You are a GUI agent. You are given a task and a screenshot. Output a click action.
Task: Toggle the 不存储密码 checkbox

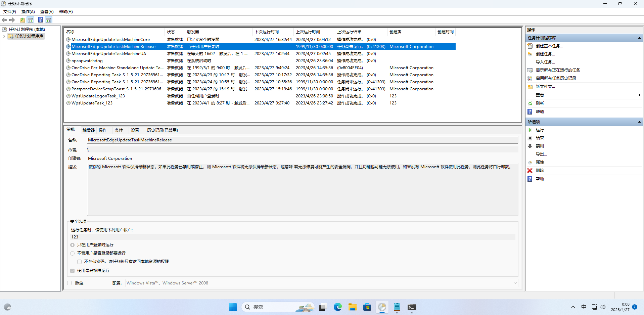pos(79,262)
